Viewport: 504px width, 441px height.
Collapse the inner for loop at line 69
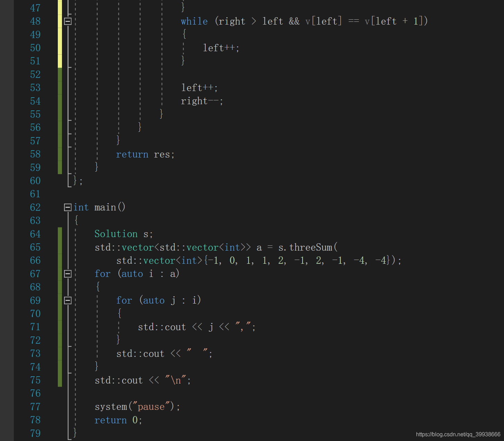[68, 300]
